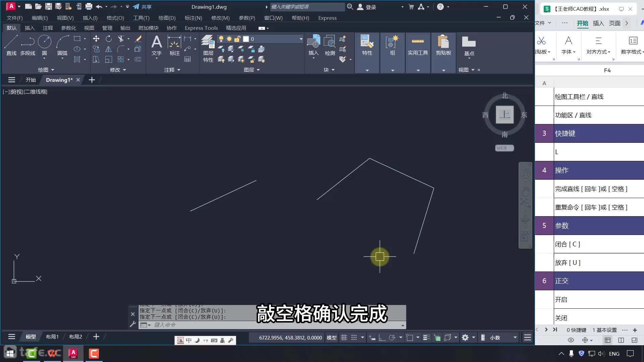This screenshot has width=644, height=362.
Task: Open the 剪贴板 (Clipboard) panel
Action: pos(443,45)
